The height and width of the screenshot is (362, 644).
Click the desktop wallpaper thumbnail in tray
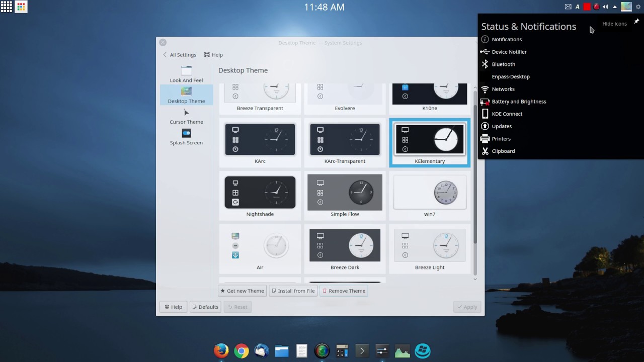[x=626, y=7]
